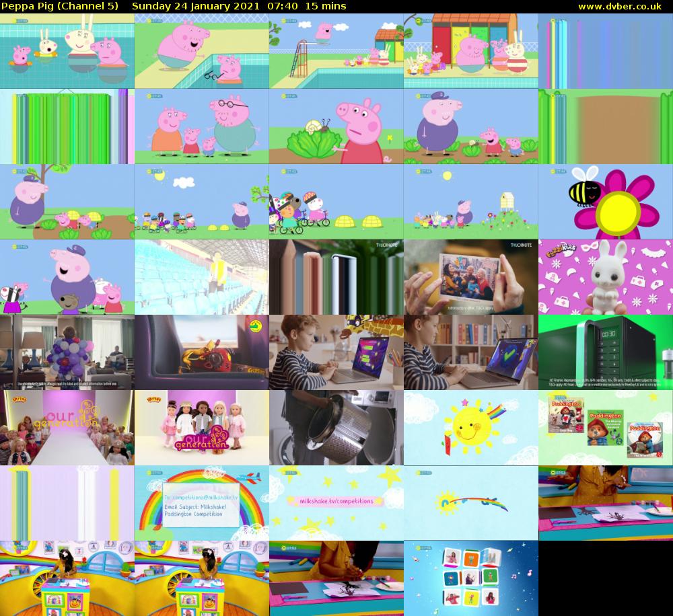Open the beehive meadow scene thumbnail

coord(471,200)
